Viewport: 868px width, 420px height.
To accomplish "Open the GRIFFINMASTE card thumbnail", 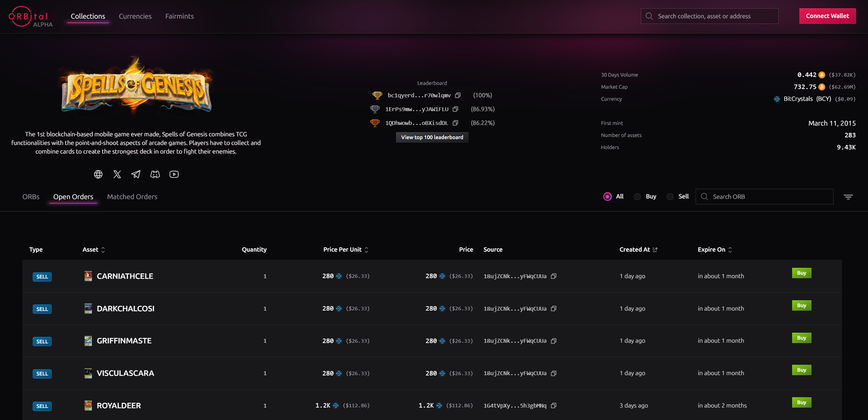I will [x=88, y=341].
